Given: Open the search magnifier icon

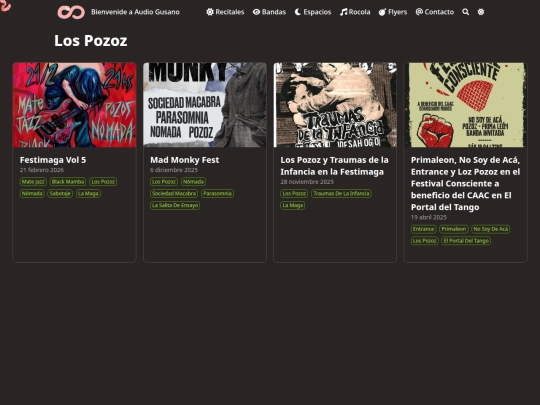Looking at the screenshot, I should click(466, 12).
